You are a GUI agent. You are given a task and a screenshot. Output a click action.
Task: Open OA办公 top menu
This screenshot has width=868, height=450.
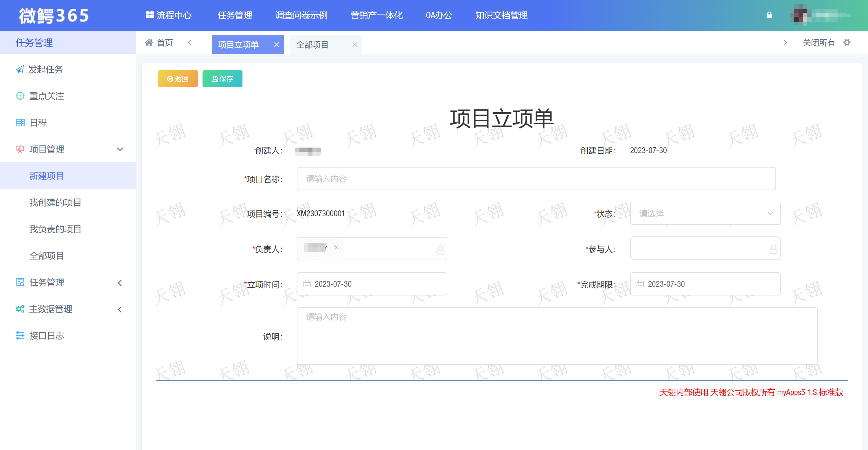tap(439, 16)
